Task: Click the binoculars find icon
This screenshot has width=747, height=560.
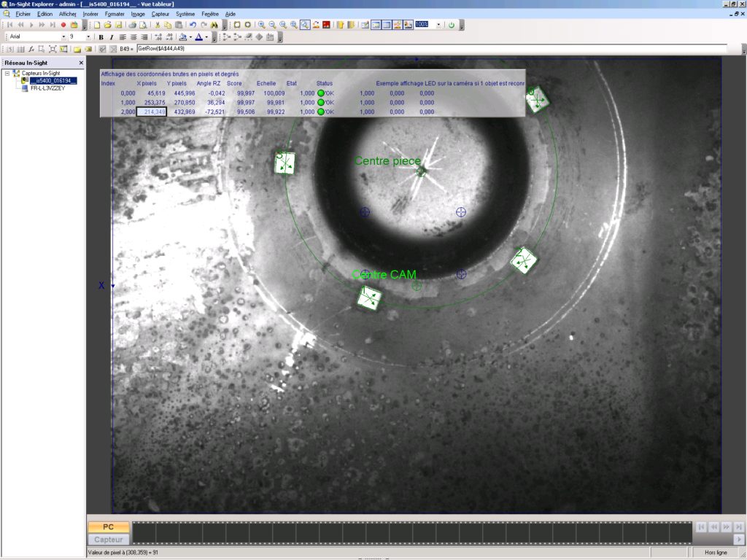Action: (214, 25)
